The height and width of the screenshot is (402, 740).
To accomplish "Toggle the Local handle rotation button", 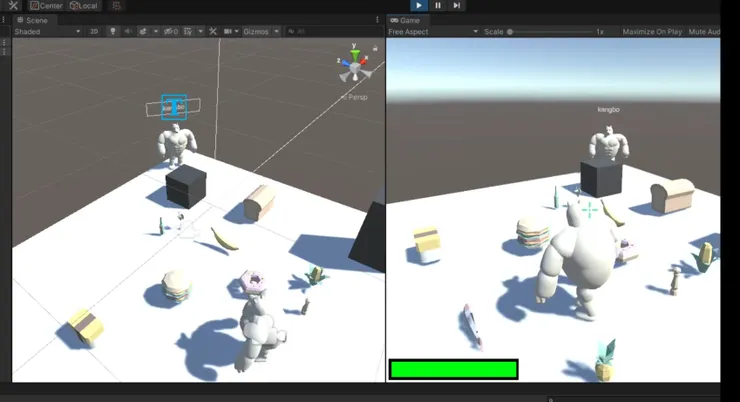I will coord(84,6).
